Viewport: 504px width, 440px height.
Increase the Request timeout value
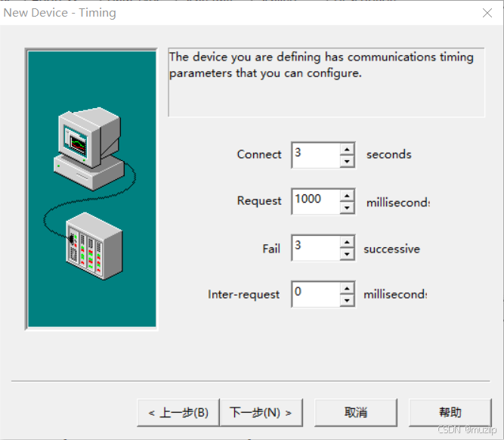[x=347, y=196]
